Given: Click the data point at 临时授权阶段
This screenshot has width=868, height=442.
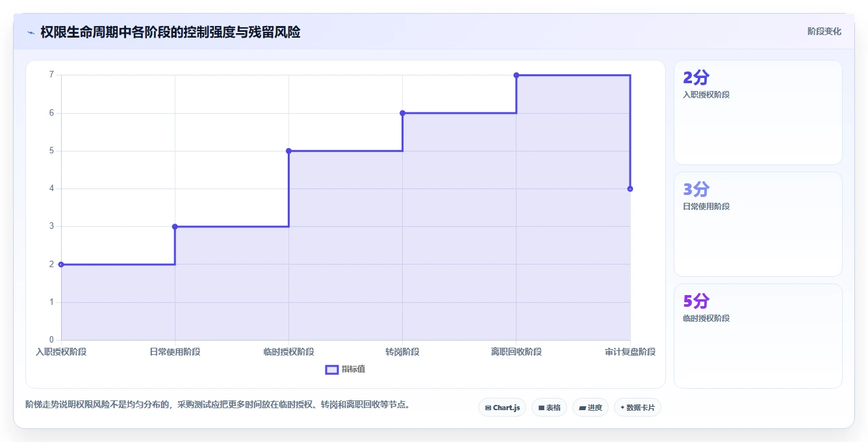Looking at the screenshot, I should click(288, 151).
